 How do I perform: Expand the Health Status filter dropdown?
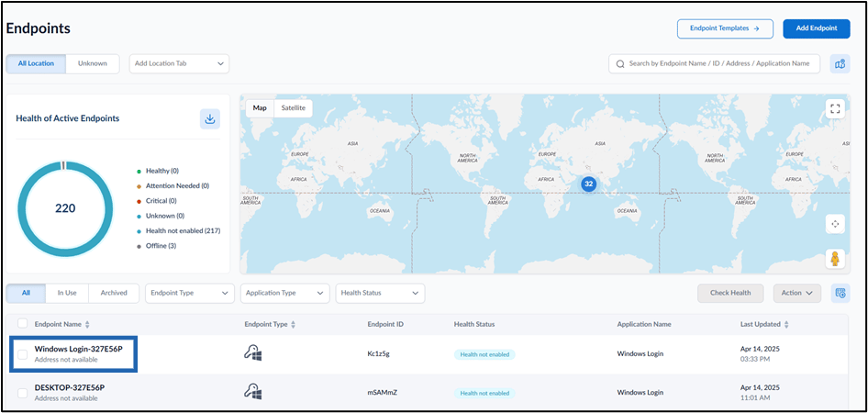pyautogui.click(x=380, y=294)
